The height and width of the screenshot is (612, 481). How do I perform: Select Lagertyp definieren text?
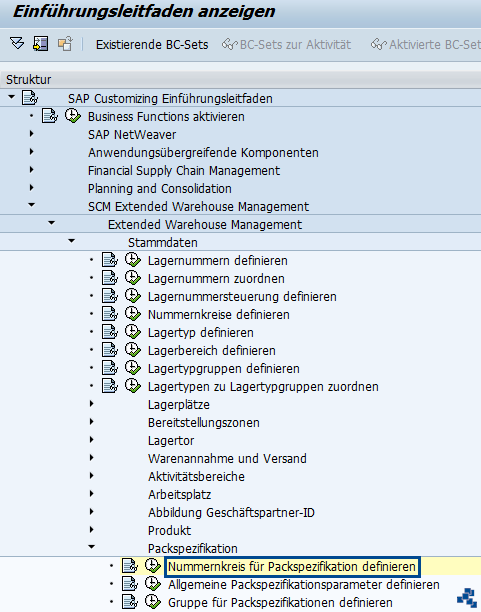201,333
